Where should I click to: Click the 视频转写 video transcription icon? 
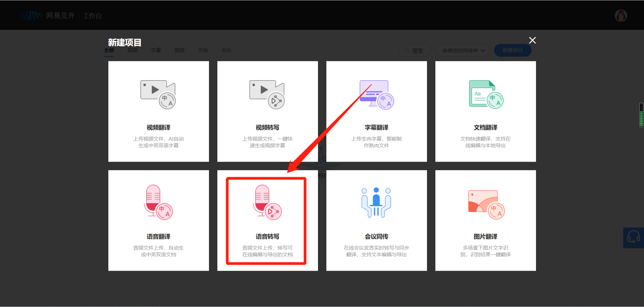(x=267, y=95)
